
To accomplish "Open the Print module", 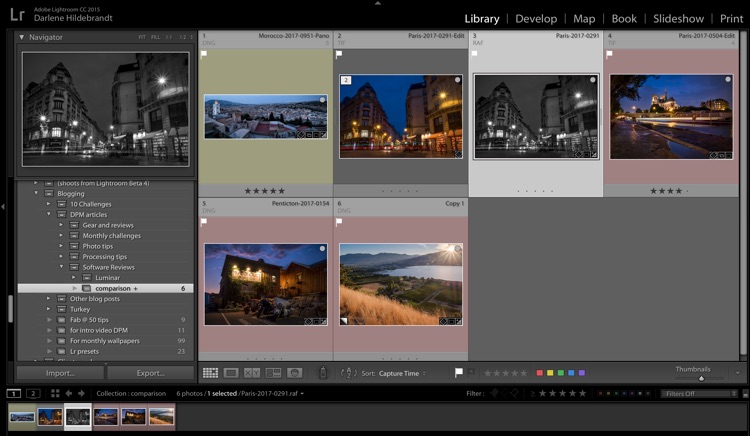I will (731, 19).
